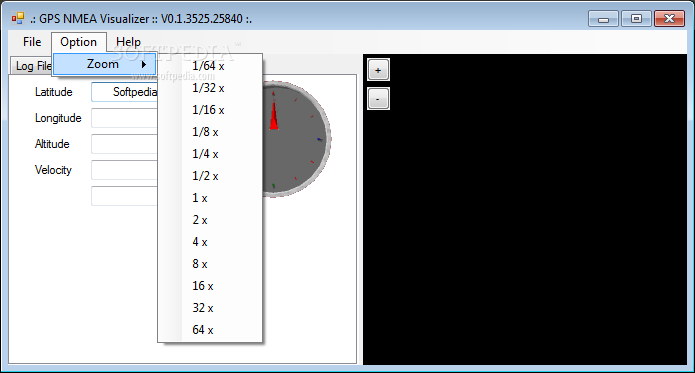The width and height of the screenshot is (695, 373).
Task: Set zoom to 1 x
Action: [210, 198]
